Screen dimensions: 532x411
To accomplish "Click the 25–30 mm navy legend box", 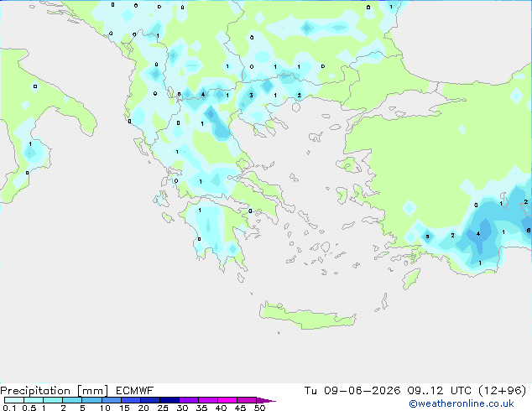I will [170, 400].
